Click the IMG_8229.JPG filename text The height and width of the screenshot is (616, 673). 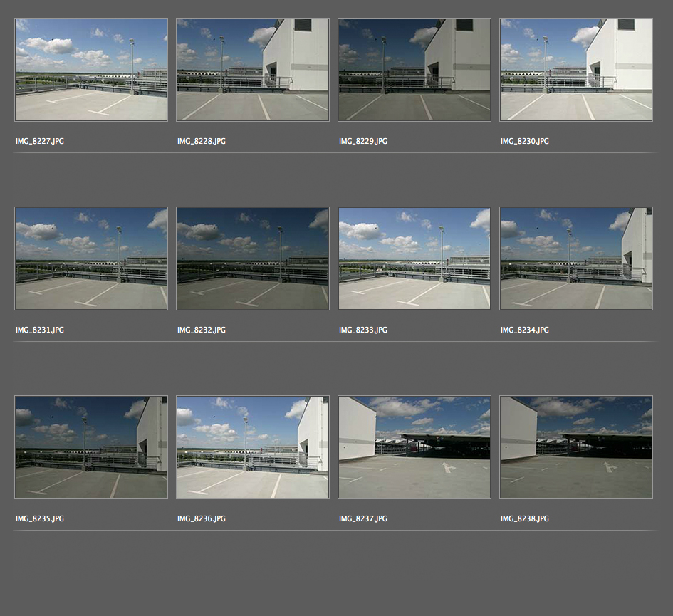tap(363, 142)
